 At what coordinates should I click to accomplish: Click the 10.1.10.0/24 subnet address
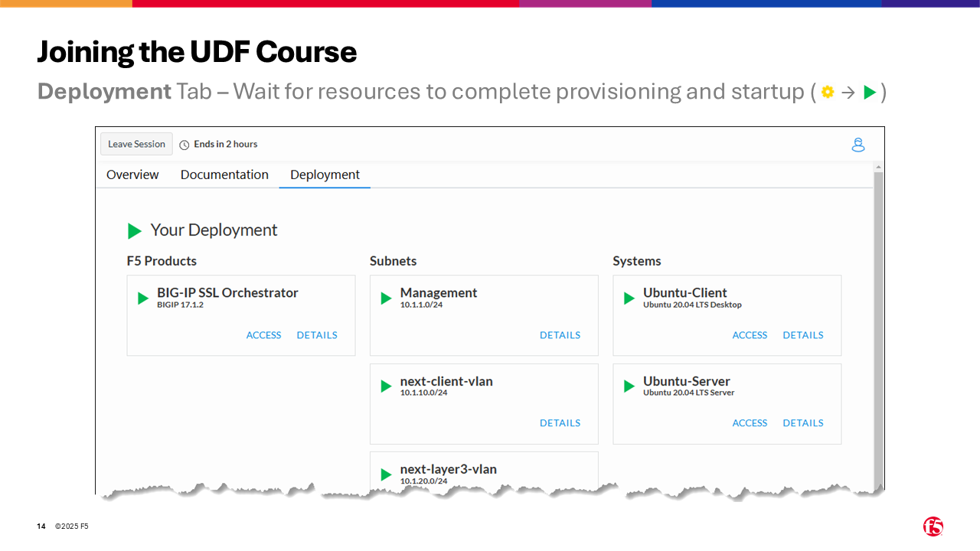[423, 393]
